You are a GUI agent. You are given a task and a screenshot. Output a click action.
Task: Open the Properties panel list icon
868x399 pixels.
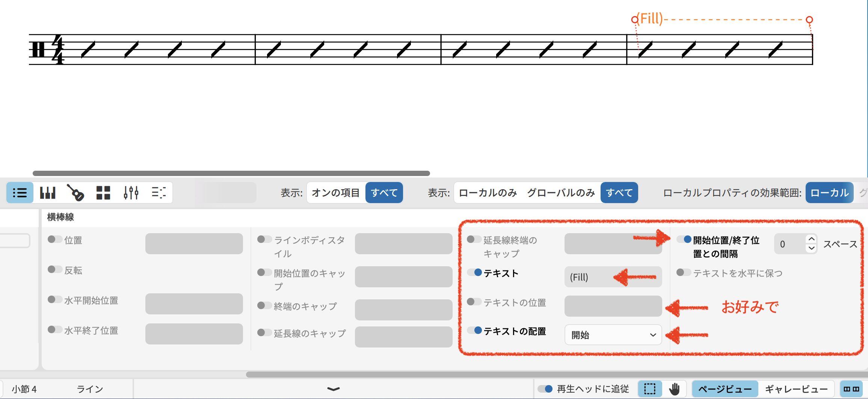[x=20, y=193]
